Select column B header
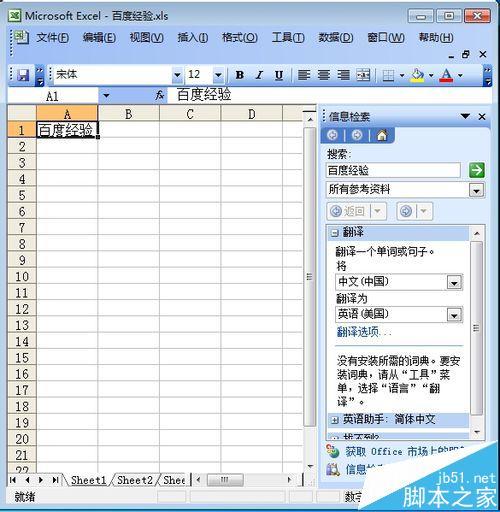Image resolution: width=500 pixels, height=512 pixels. (x=129, y=114)
